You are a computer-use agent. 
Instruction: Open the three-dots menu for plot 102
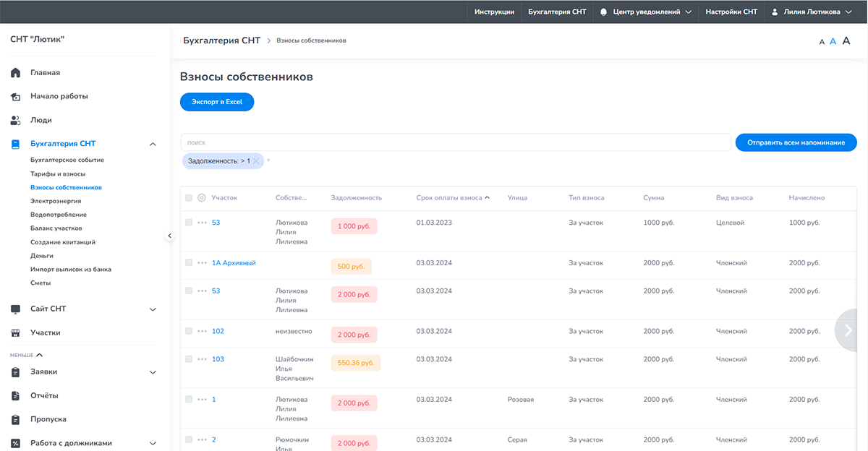click(x=202, y=331)
